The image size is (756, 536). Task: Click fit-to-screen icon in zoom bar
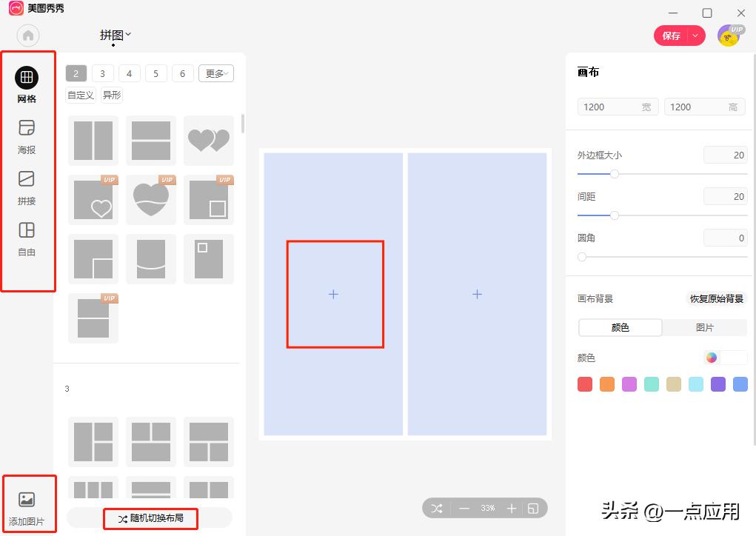click(532, 509)
